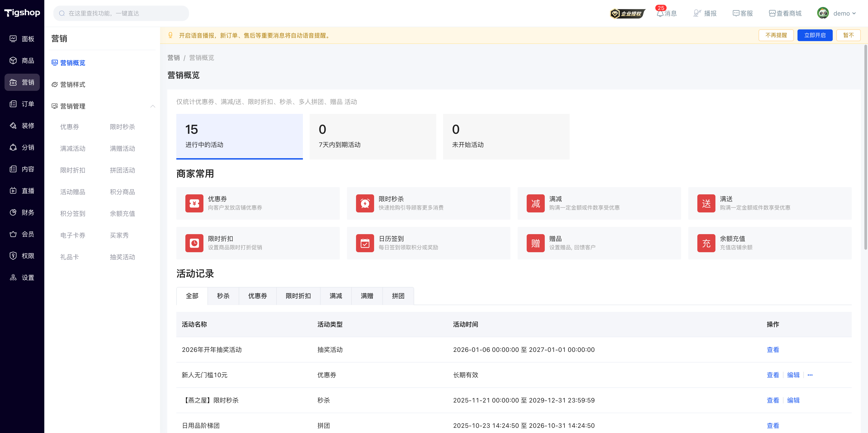Click 编辑 for 【燕之屋】限时秒杀
868x433 pixels.
pos(793,400)
